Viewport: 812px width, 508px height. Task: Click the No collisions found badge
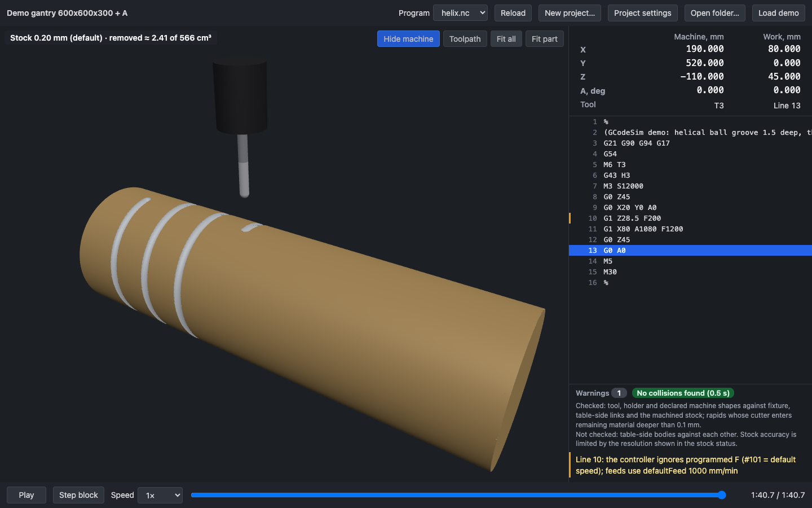pos(683,393)
